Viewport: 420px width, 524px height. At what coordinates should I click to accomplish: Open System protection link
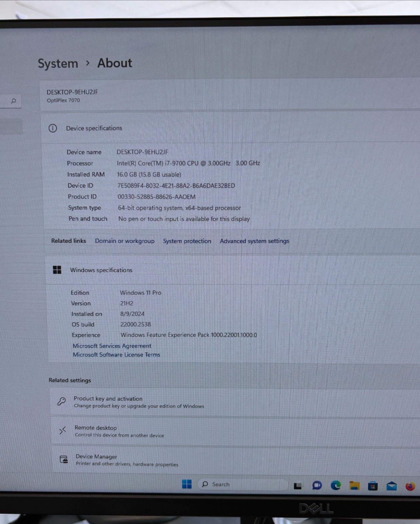click(x=187, y=241)
